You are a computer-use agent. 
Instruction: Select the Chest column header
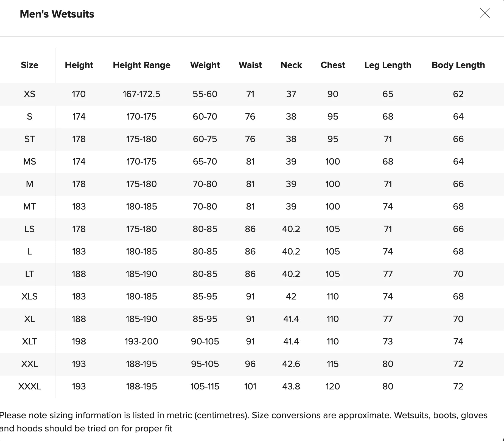pos(333,65)
